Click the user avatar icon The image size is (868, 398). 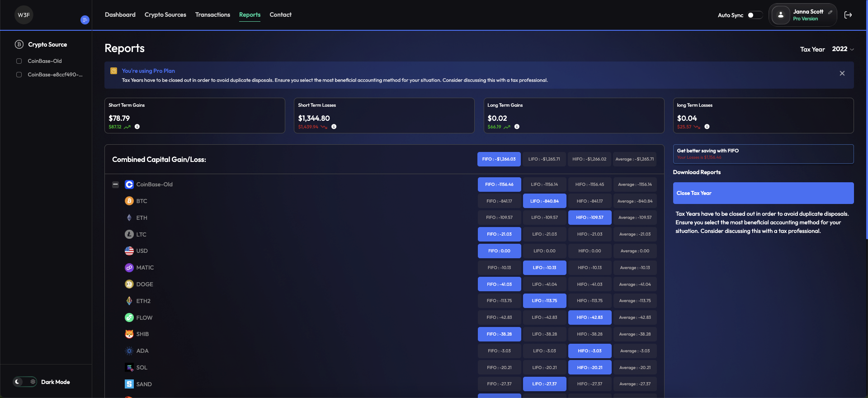(780, 15)
